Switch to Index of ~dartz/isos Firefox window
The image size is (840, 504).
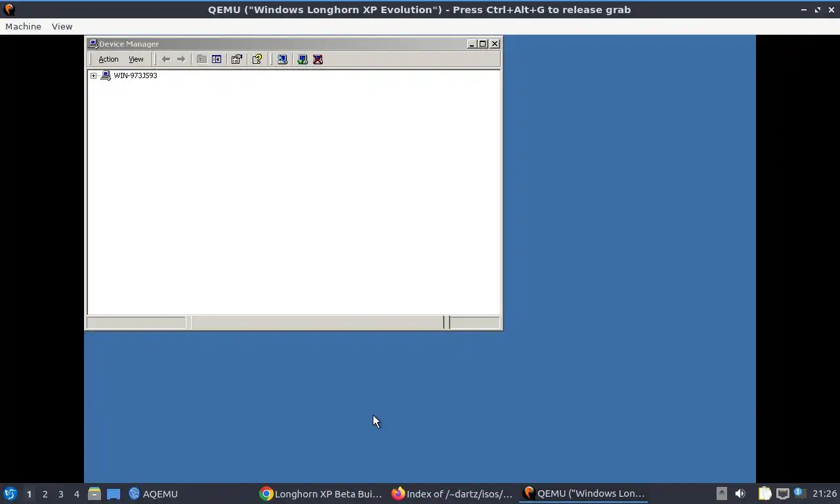[x=451, y=493]
